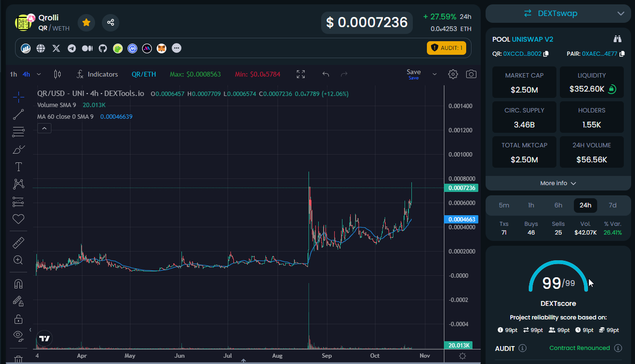Open the Contract Renounced info icon
Viewport: 635px width, 364px height.
pos(617,348)
